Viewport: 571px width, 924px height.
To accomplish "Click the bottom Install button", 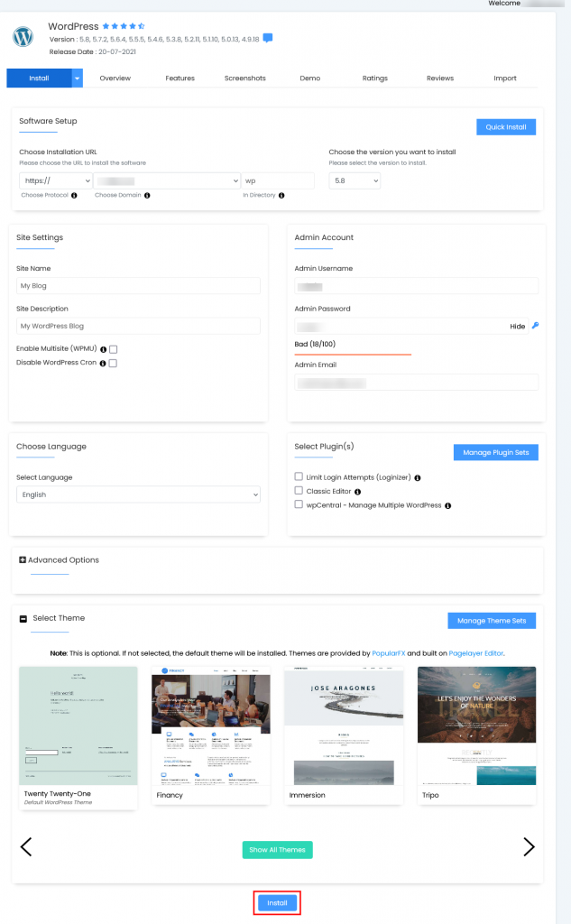I will (x=277, y=902).
